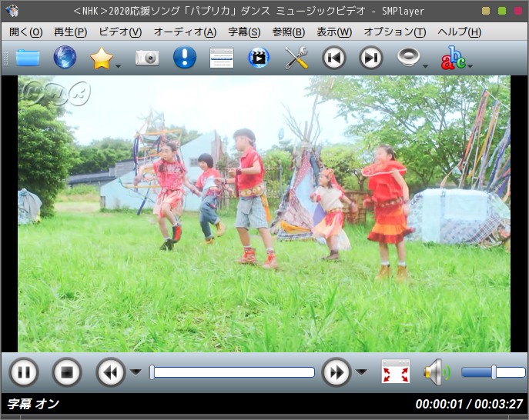The image size is (529, 420).
Task: Rewind the video with the backward button
Action: (x=111, y=372)
